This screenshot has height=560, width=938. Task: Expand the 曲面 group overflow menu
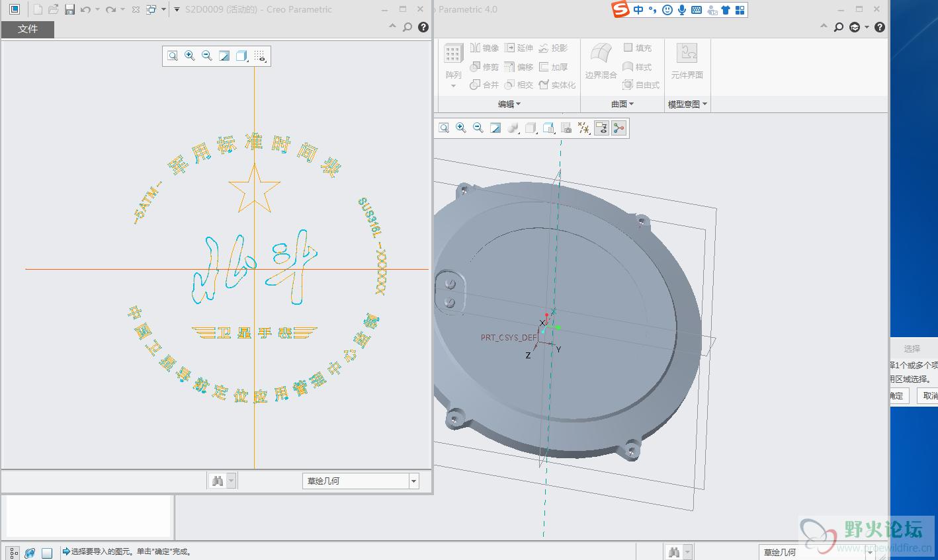[622, 104]
